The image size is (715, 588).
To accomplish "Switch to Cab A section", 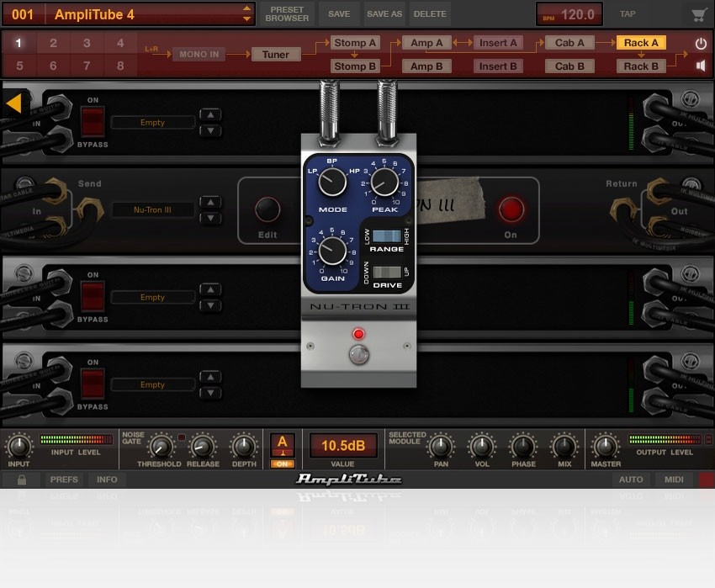I will [x=569, y=43].
